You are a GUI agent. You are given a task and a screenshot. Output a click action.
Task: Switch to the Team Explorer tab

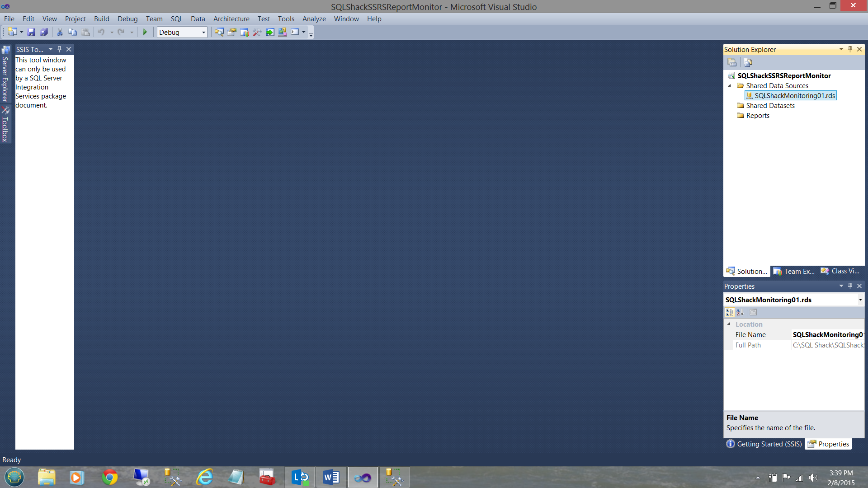794,272
